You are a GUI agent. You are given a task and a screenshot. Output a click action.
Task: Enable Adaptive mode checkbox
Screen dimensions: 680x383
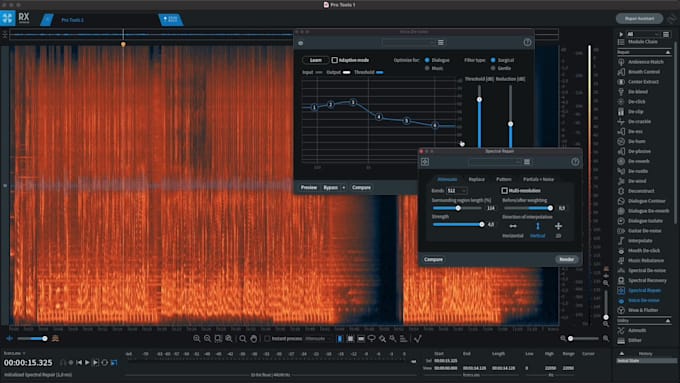point(334,60)
